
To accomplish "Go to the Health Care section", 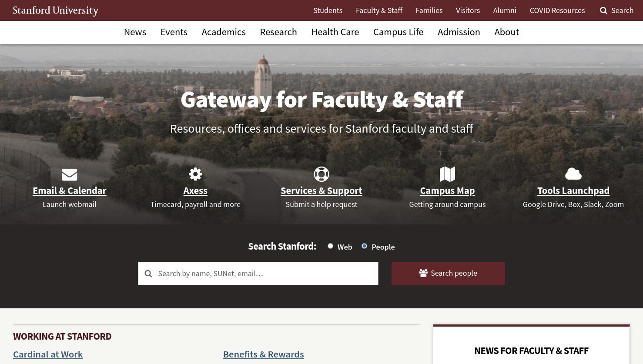I will point(335,32).
